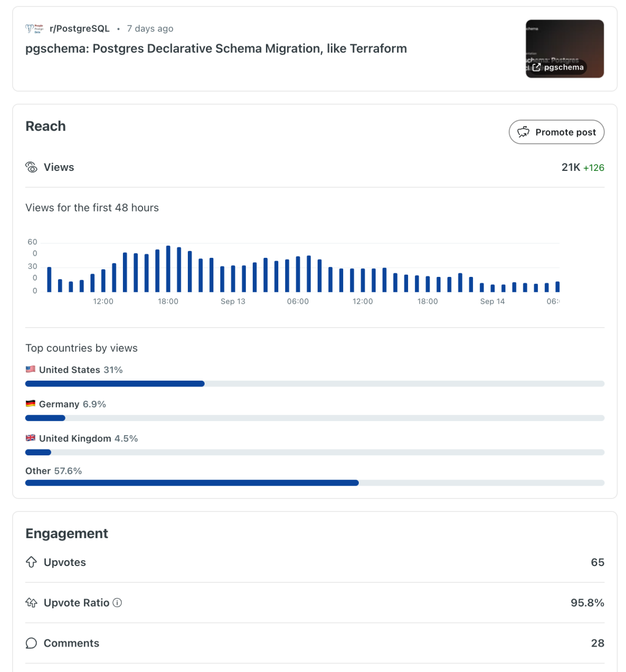The height and width of the screenshot is (672, 626).
Task: Click the "60" y-axis label on the chart
Action: click(32, 242)
